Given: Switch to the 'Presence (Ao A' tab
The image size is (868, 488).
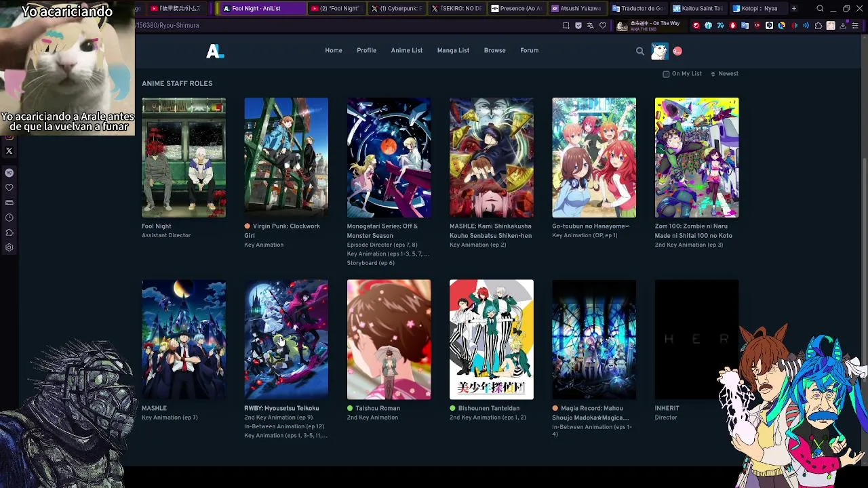Looking at the screenshot, I should click(x=517, y=9).
